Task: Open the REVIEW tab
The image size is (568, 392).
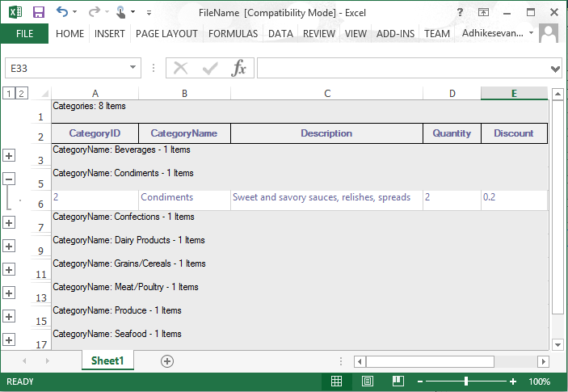Action: pyautogui.click(x=319, y=34)
